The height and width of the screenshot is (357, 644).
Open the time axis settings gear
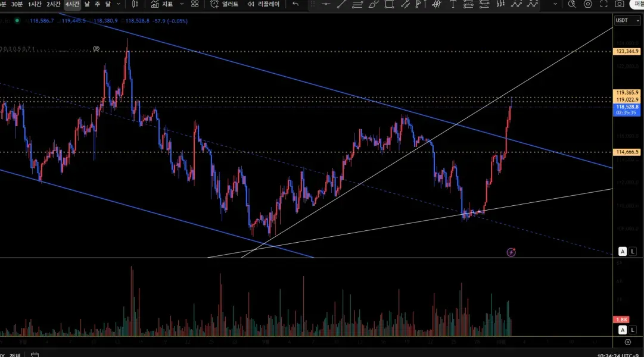coord(627,342)
